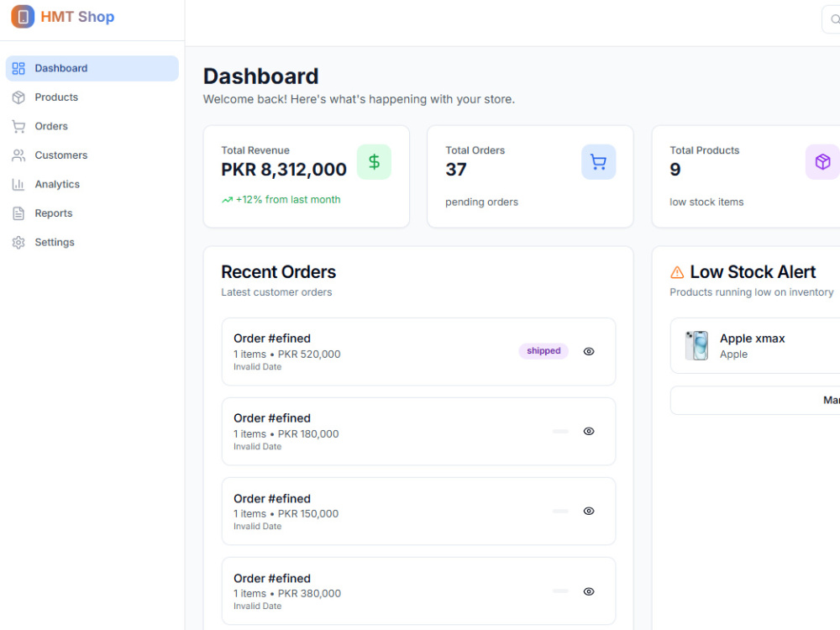
Task: Open Analytics from the sidebar
Action: point(92,184)
